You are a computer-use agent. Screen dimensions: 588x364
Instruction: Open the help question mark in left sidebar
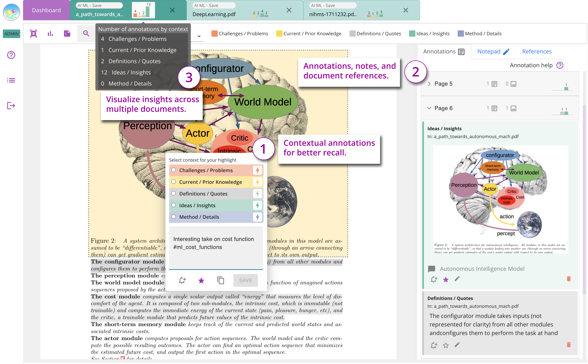point(11,55)
